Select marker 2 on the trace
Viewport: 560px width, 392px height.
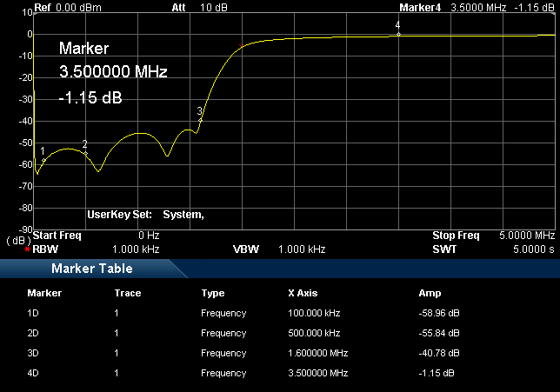[x=85, y=153]
